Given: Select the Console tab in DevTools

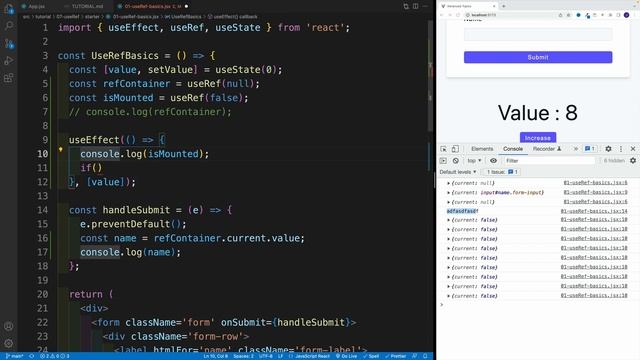Looking at the screenshot, I should 513,149.
